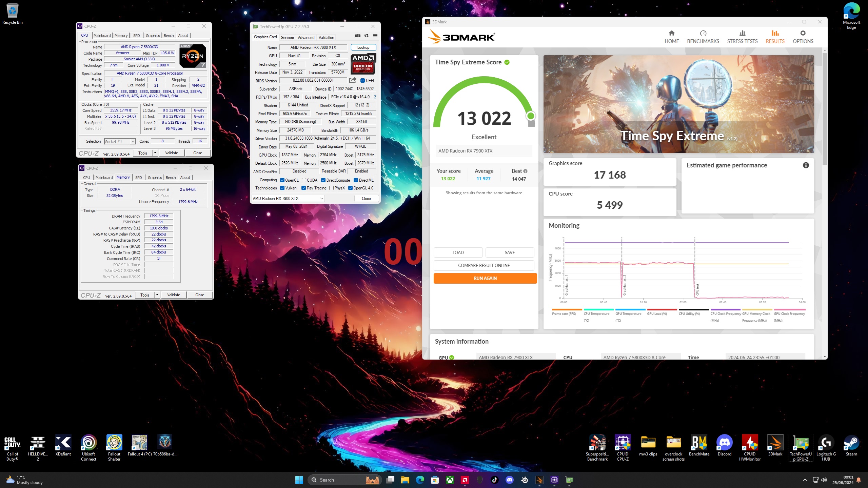Select the HELLDIVERS 2 desktop shortcut
The image size is (868, 488).
click(38, 448)
